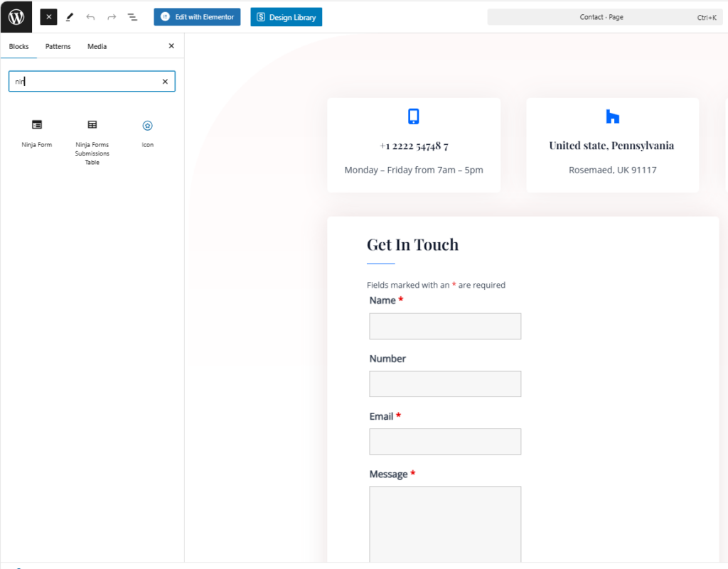Screen dimensions: 728x569
Task: Click the WordPress logo icon
Action: coord(16,17)
